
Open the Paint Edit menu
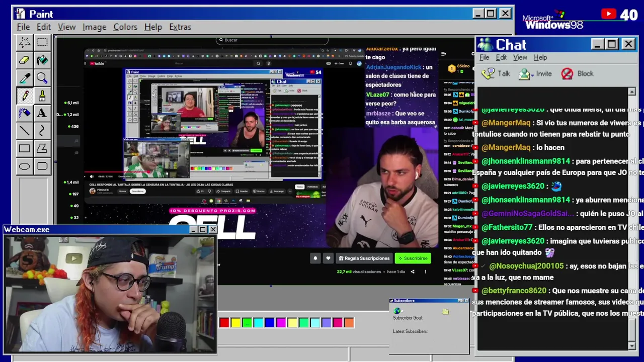pos(43,27)
